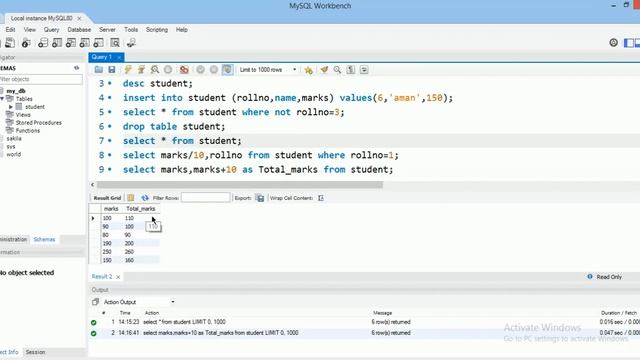Image resolution: width=640 pixels, height=360 pixels.
Task: Copy output using icon beside Action Output
Action: [95, 302]
